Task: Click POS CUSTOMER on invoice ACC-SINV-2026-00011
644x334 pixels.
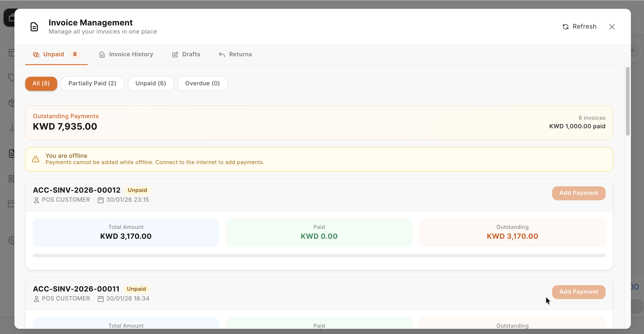Action: pos(66,299)
